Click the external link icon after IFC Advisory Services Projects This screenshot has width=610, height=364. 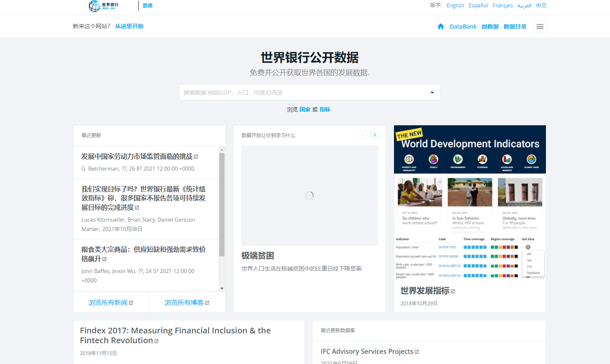click(417, 352)
